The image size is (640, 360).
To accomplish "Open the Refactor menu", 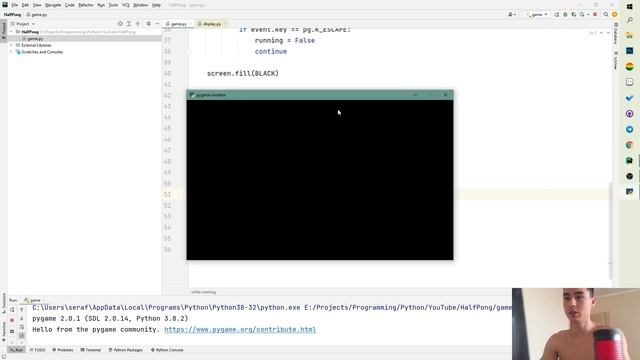I will click(86, 5).
